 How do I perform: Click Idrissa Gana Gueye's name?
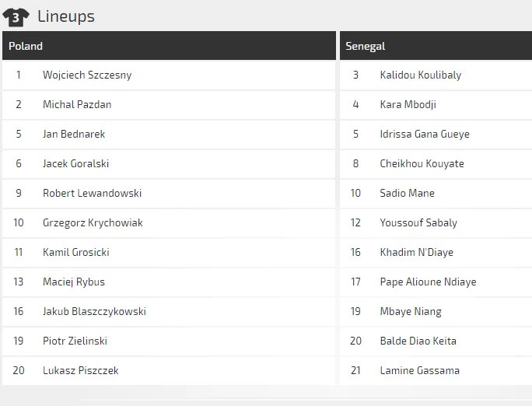pyautogui.click(x=425, y=135)
